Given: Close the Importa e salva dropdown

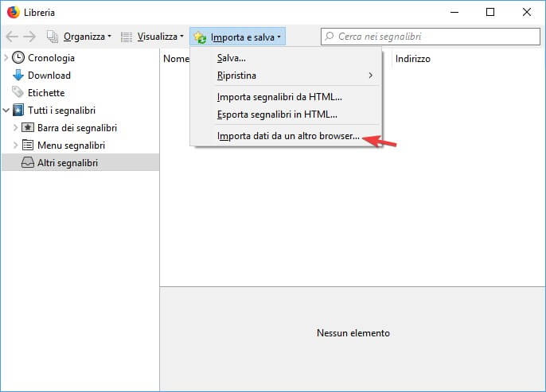Looking at the screenshot, I should pos(237,37).
